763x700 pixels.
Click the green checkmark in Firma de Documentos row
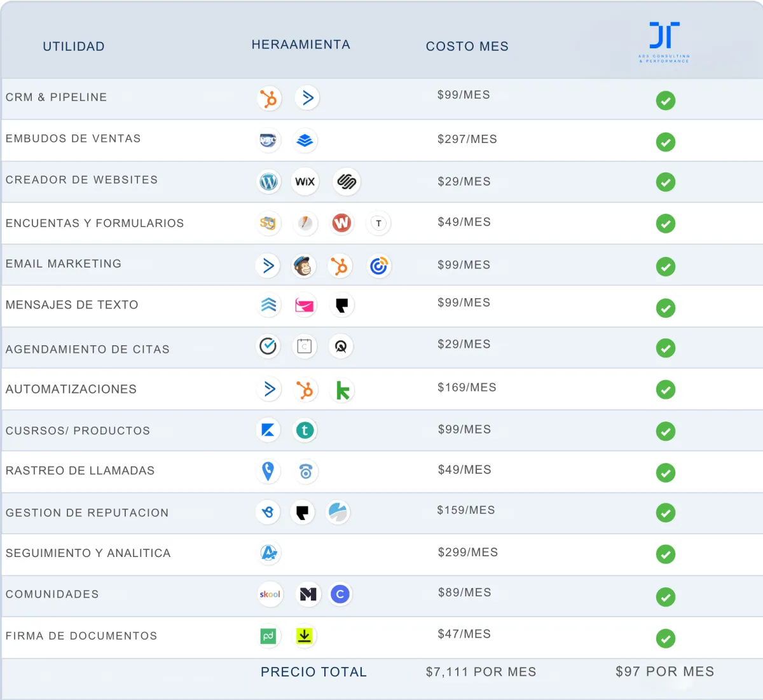666,638
